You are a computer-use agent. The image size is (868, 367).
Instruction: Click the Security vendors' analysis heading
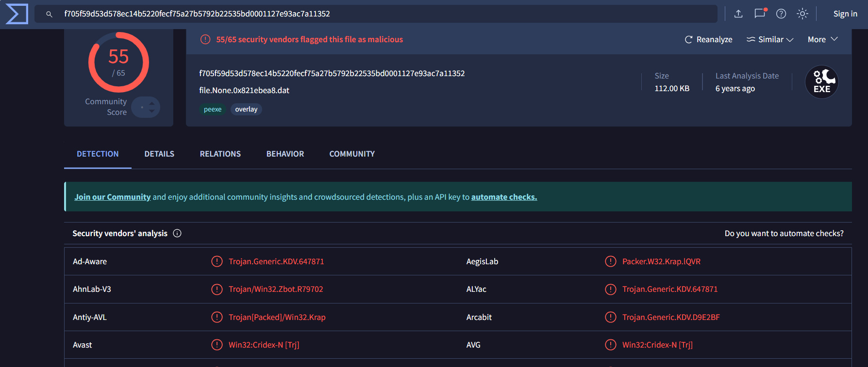[x=120, y=233]
